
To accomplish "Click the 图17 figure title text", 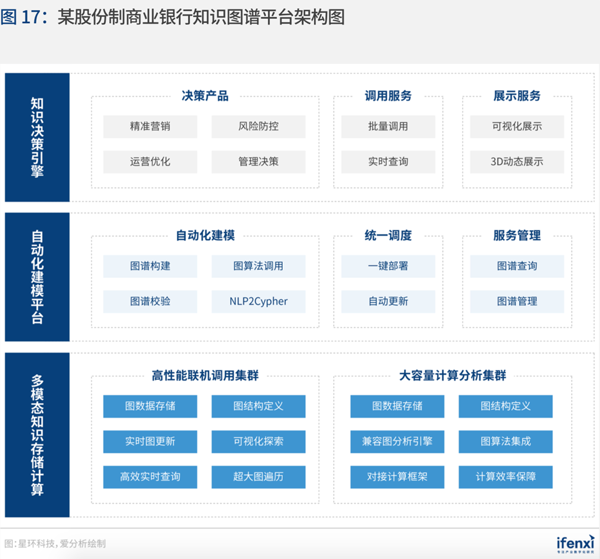I will pyautogui.click(x=173, y=17).
